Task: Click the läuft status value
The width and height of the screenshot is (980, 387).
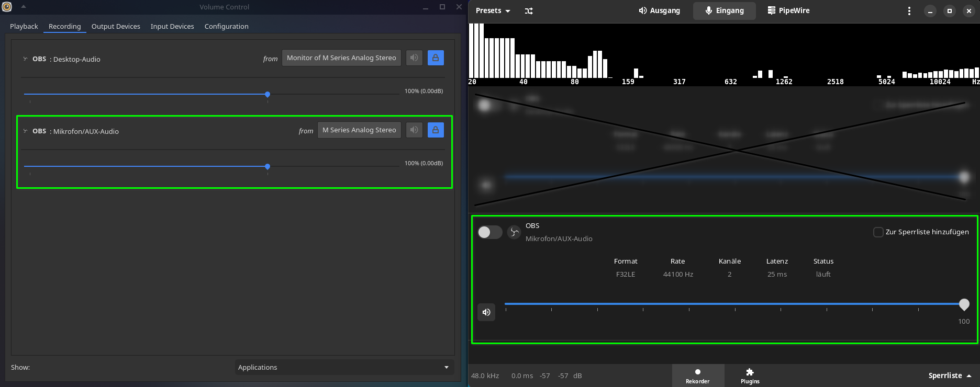Action: [x=823, y=274]
